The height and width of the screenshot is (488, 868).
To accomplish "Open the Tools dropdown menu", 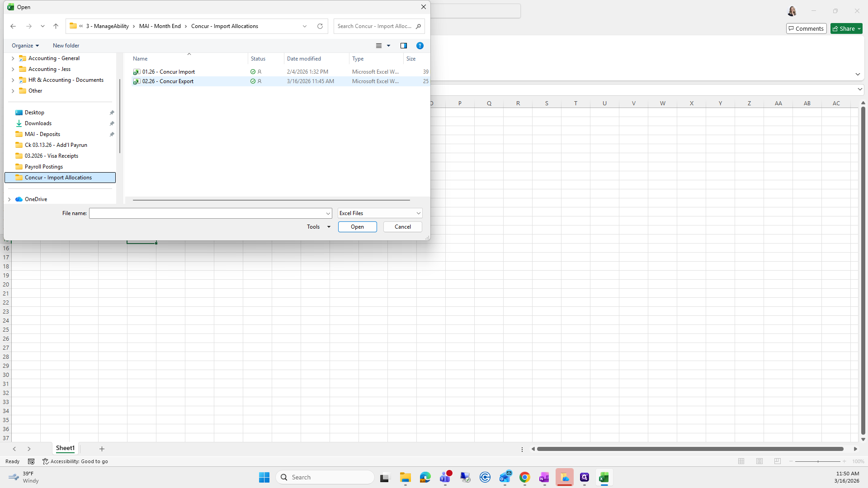I will pos(318,227).
